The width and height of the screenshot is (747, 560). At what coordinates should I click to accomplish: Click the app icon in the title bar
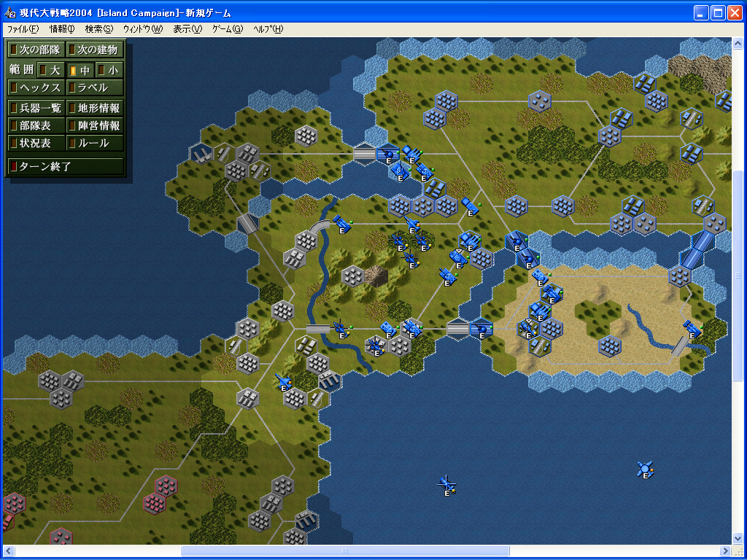[10, 13]
